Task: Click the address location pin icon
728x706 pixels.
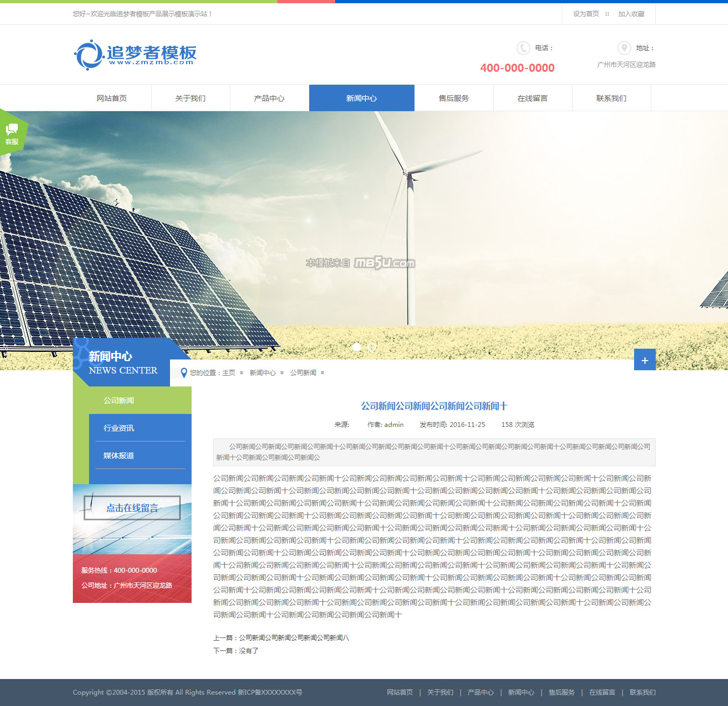Action: point(624,48)
